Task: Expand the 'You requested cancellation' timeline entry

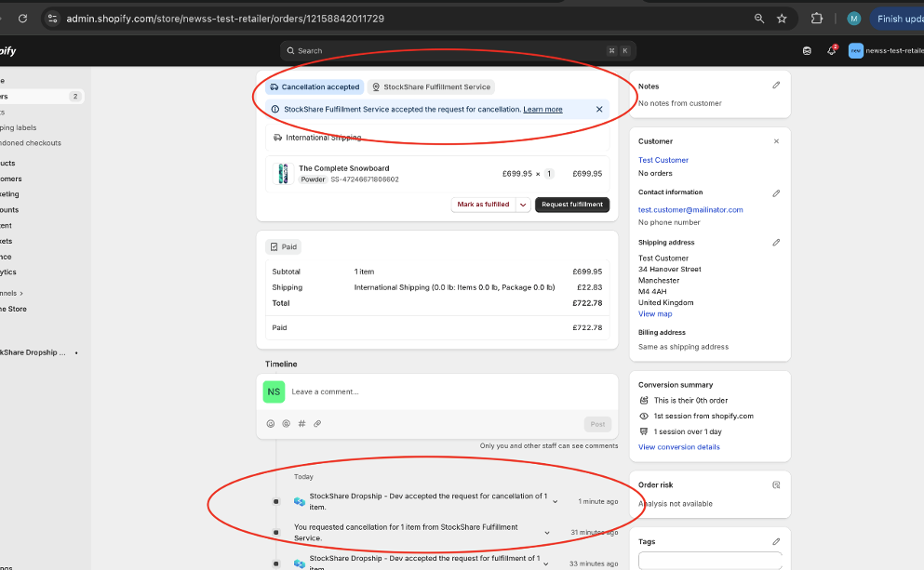Action: pos(549,533)
